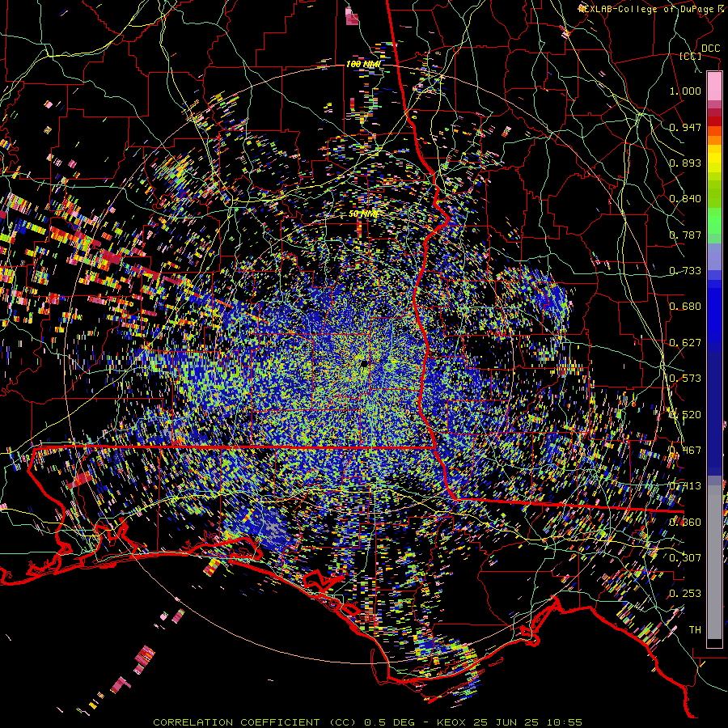
Task: Click the 50 NM range ring label
Action: [363, 214]
